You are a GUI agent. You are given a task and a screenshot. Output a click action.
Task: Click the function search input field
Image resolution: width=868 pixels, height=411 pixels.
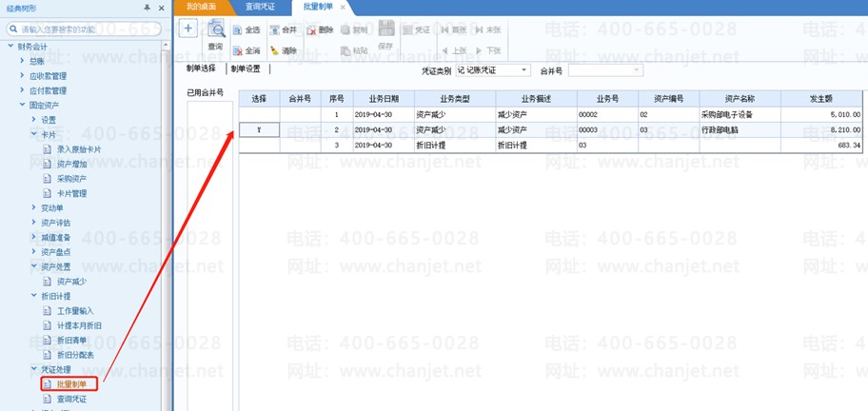coord(84,29)
